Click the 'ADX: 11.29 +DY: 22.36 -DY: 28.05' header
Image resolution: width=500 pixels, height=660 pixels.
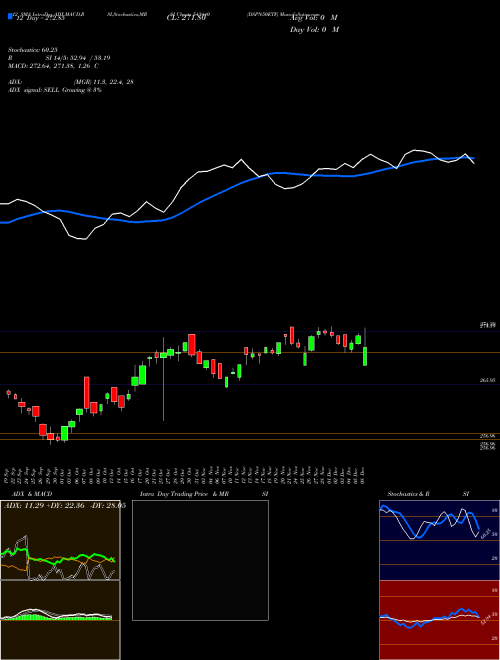pyautogui.click(x=65, y=506)
